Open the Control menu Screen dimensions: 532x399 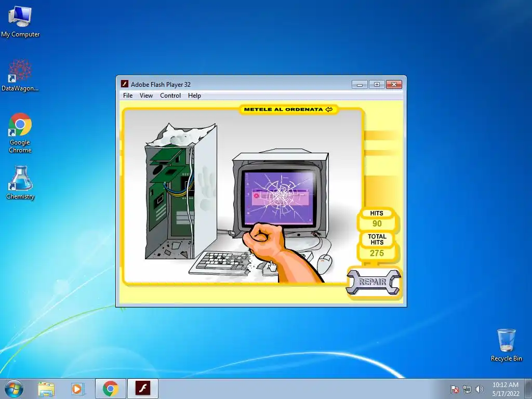coord(170,96)
